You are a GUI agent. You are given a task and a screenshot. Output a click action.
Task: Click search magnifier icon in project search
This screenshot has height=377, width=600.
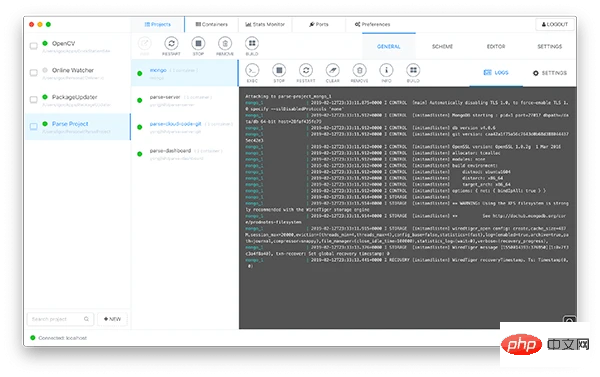(86, 319)
